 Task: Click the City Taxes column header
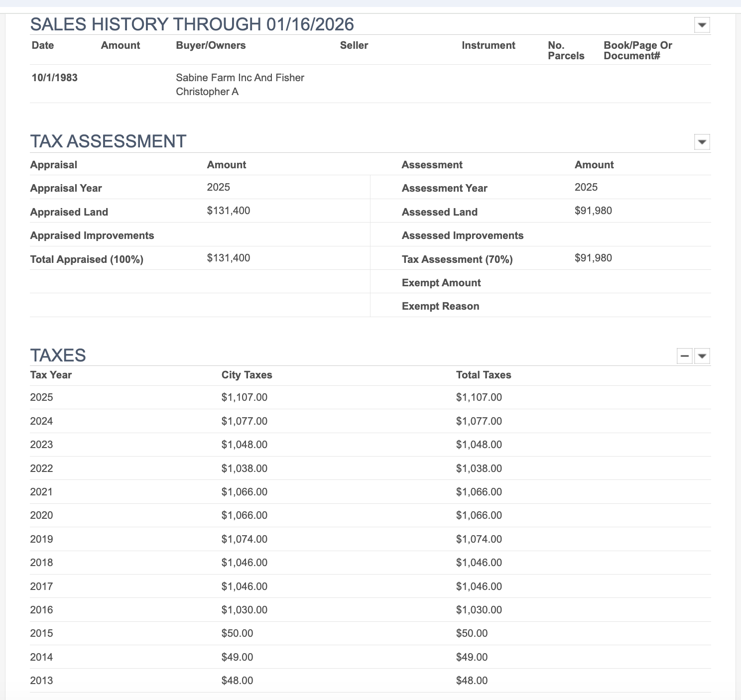point(247,375)
